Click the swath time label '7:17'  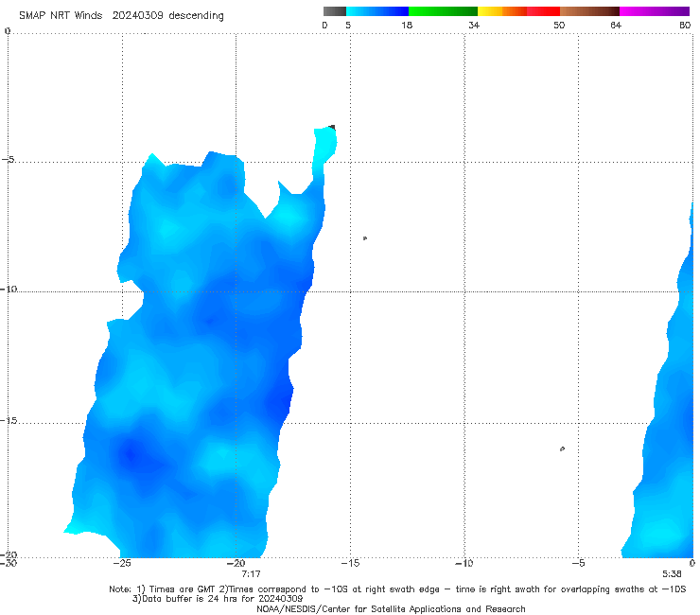pos(251,574)
